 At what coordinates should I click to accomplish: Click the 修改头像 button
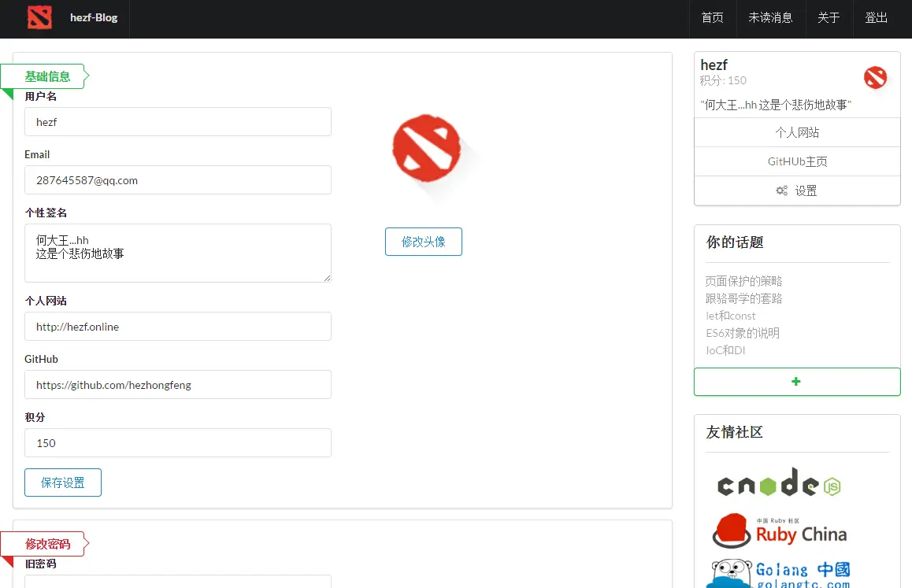[x=423, y=242]
